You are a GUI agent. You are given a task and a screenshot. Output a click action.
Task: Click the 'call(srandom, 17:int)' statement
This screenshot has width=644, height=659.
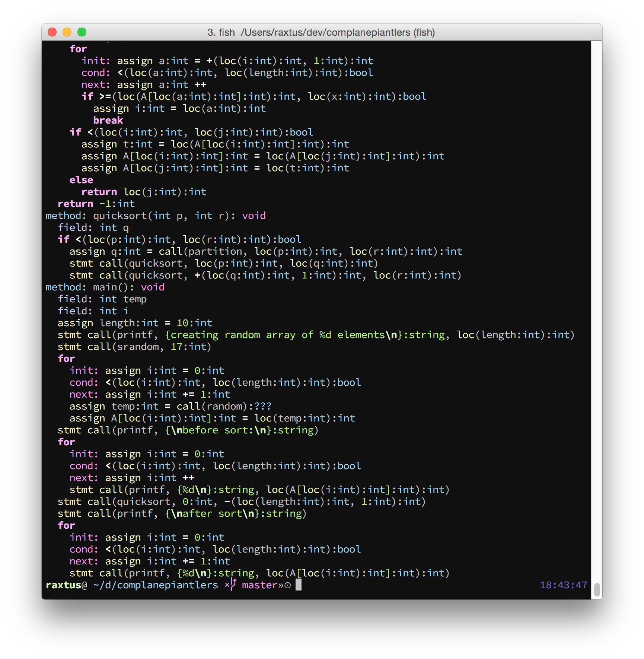(149, 347)
